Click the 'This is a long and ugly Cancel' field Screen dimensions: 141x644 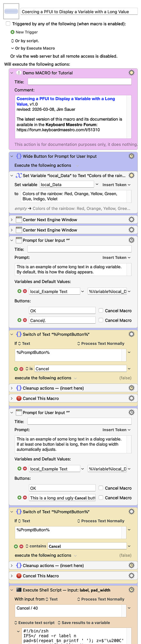(62, 498)
